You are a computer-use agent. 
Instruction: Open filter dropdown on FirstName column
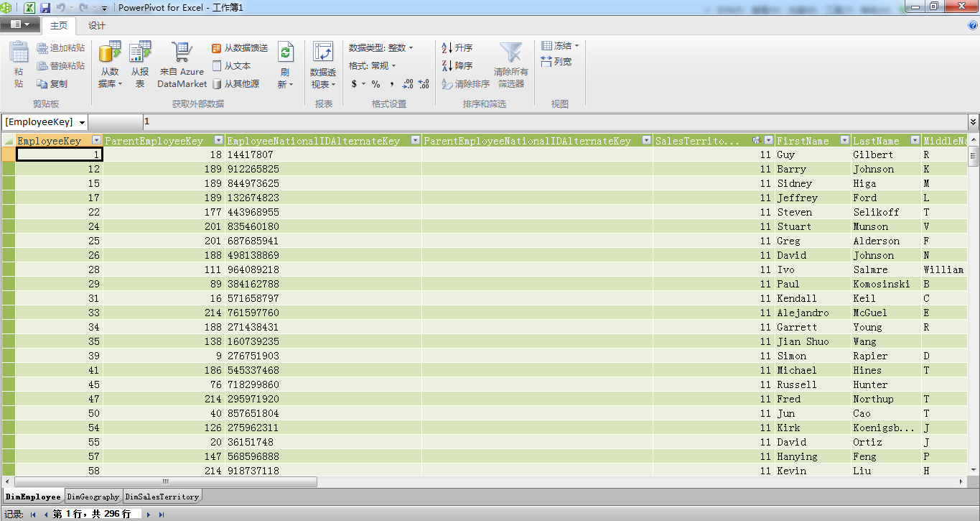(x=844, y=141)
